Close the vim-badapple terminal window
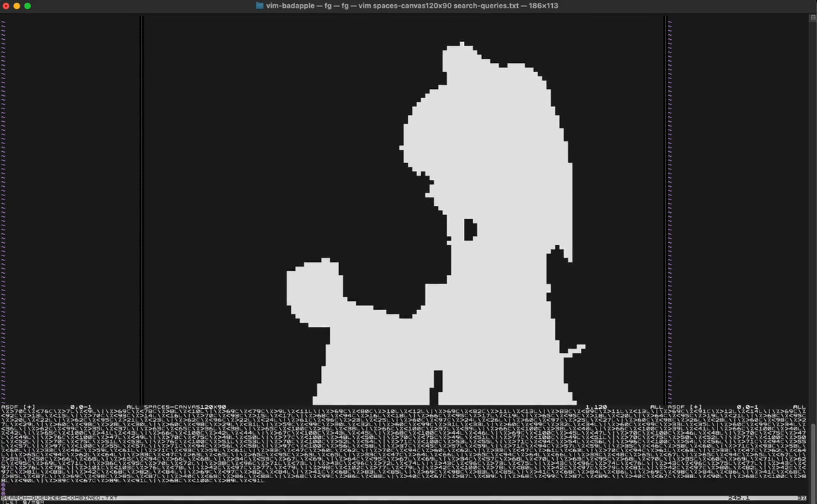817x504 pixels. (x=6, y=6)
